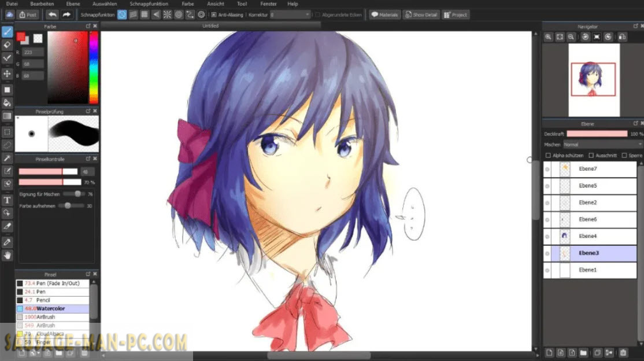Click the red foreground color swatch
The height and width of the screenshot is (361, 644).
tap(21, 37)
